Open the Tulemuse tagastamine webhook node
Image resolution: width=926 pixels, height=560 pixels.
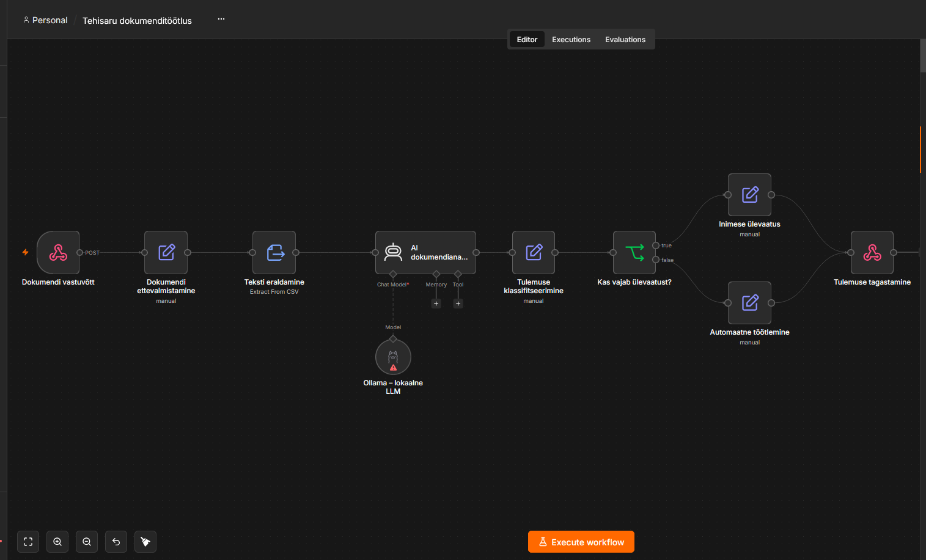(x=872, y=252)
